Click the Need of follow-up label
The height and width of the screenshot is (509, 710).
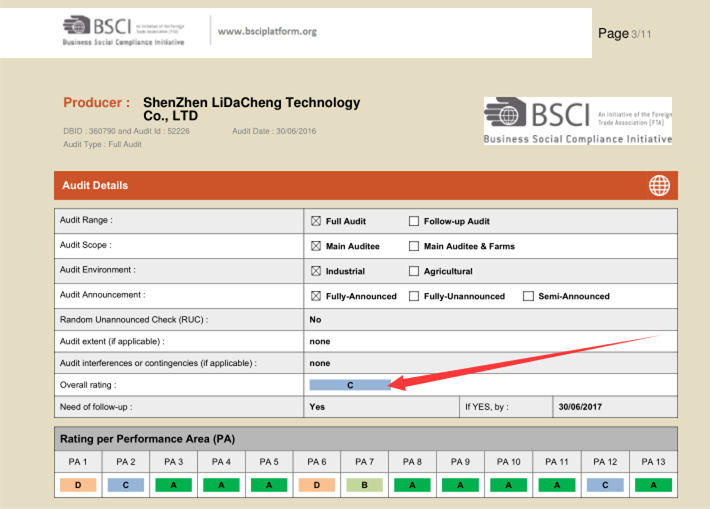(x=96, y=407)
